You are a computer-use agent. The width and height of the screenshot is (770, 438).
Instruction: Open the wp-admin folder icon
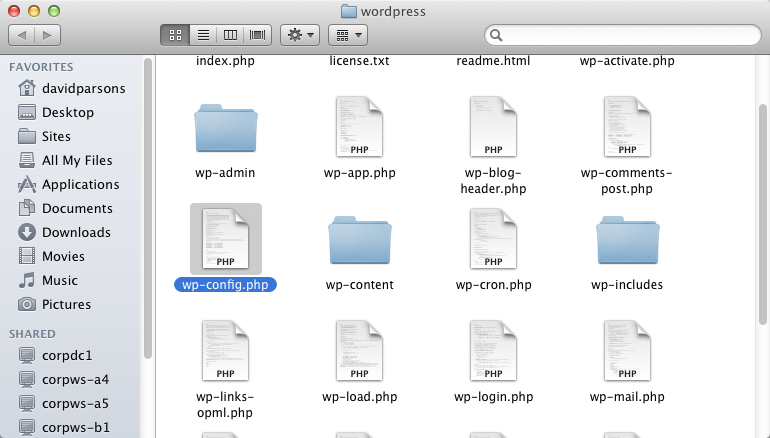[x=225, y=128]
